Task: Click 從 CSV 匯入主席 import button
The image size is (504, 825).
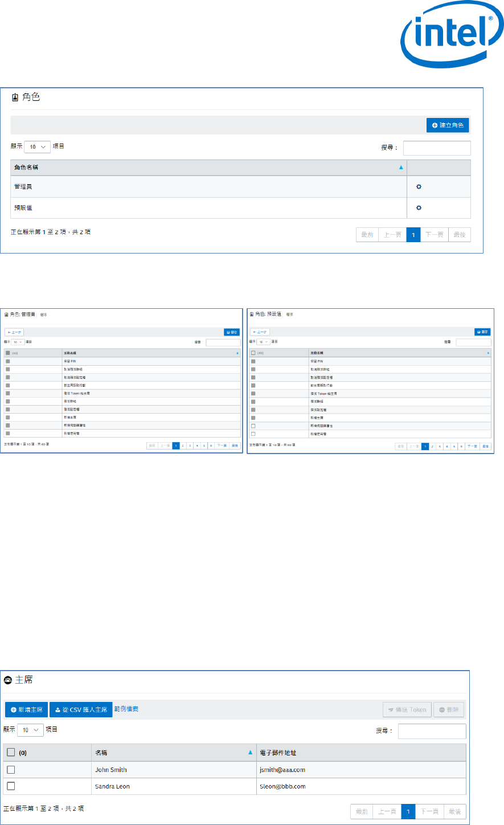Action: (x=81, y=710)
